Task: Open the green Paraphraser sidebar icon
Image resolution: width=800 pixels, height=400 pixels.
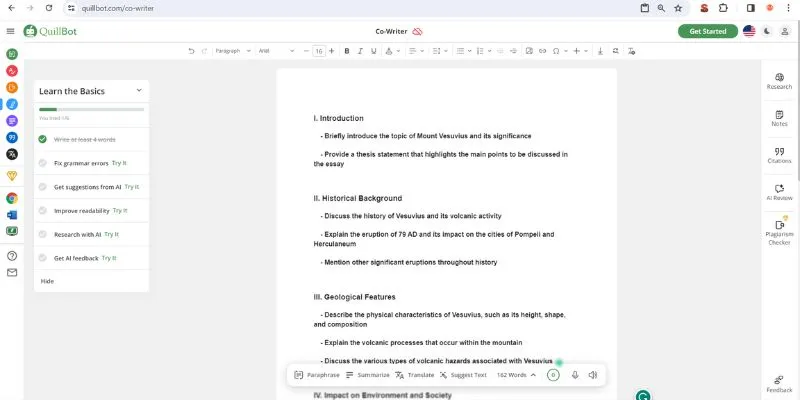Action: click(x=12, y=54)
